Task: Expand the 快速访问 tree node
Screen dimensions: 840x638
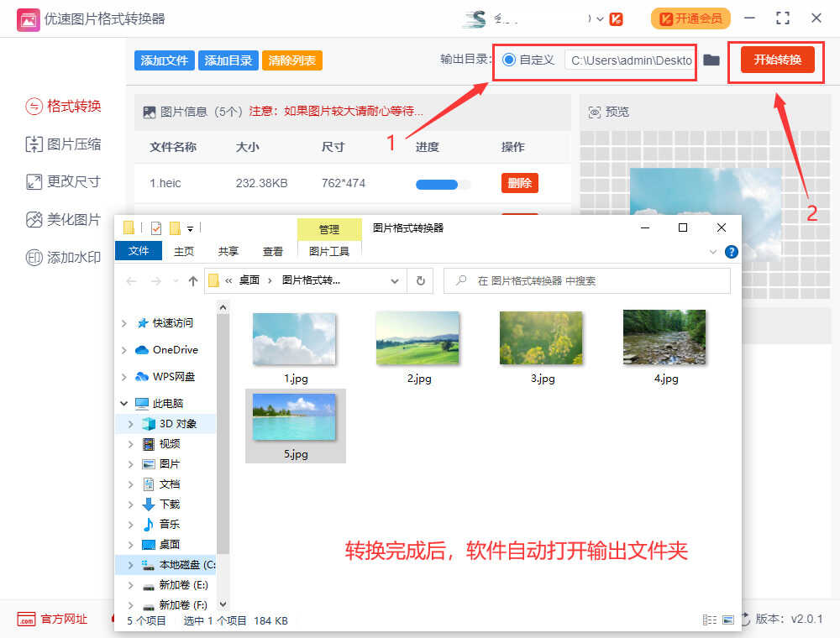Action: (x=124, y=323)
